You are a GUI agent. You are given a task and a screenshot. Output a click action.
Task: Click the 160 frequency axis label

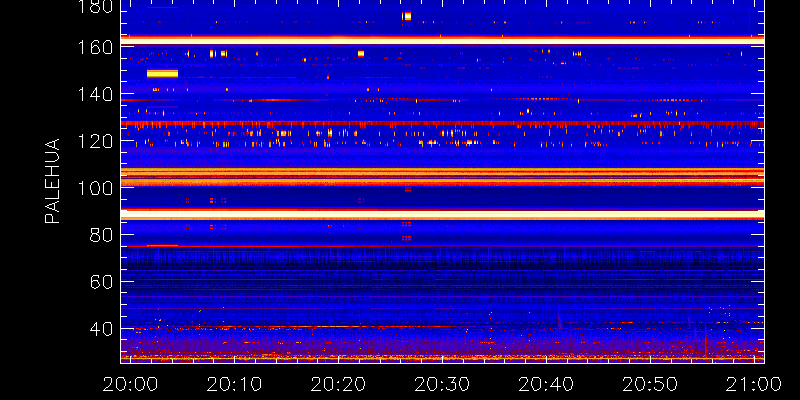[x=96, y=47]
